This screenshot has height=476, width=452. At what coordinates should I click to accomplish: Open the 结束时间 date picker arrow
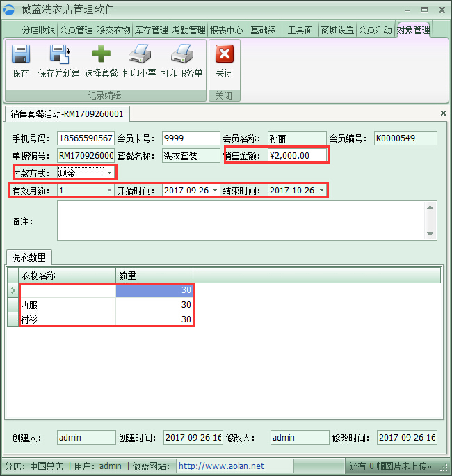click(x=321, y=191)
